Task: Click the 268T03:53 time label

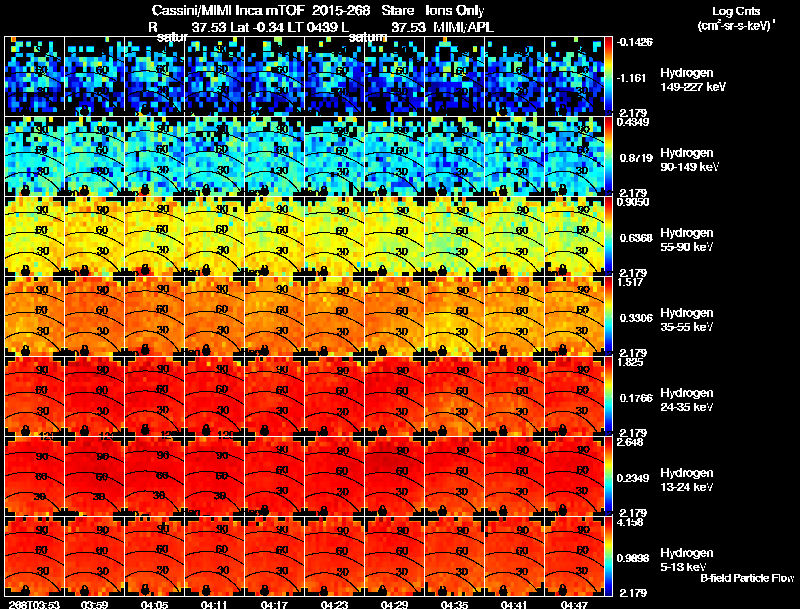Action: point(34,604)
